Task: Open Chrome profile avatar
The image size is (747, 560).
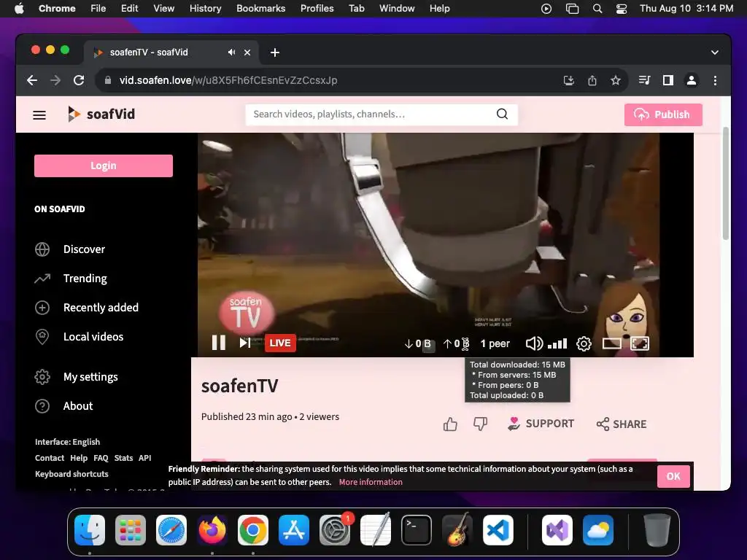Action: (x=692, y=80)
